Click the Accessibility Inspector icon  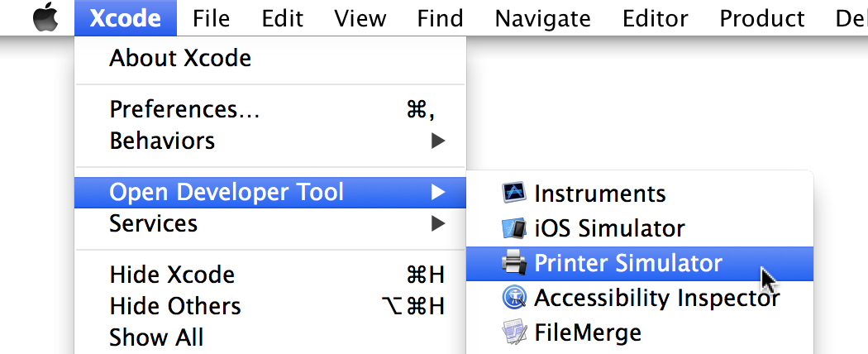(x=513, y=298)
